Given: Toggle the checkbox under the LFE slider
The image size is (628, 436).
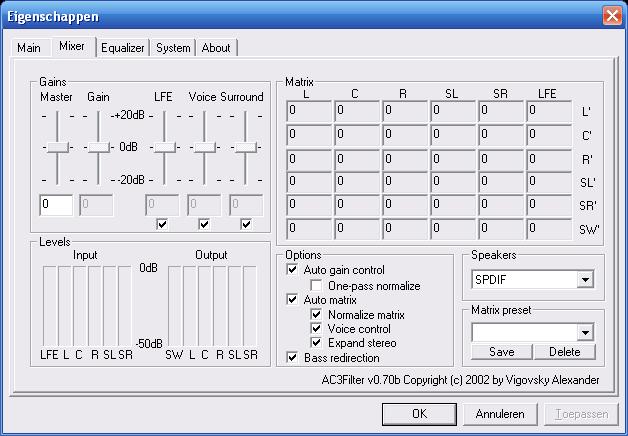Looking at the screenshot, I should (163, 224).
